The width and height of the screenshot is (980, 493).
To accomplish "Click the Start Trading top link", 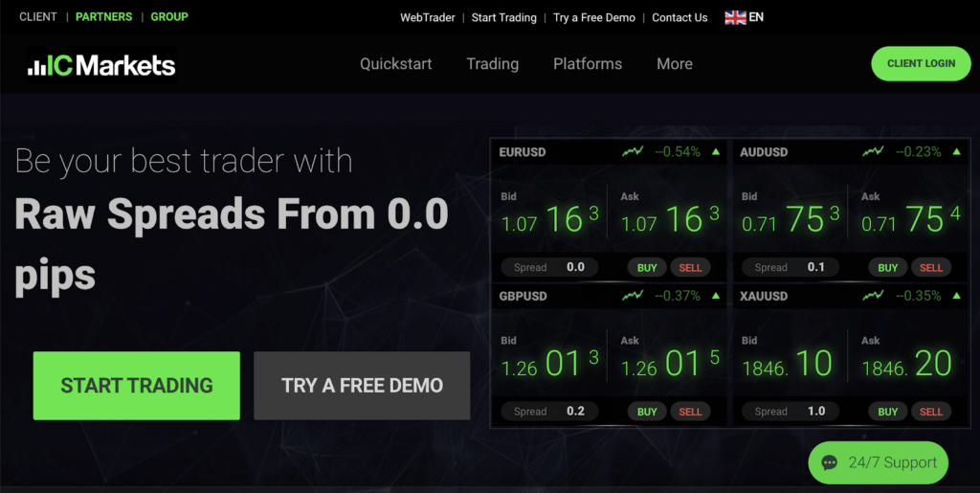I will click(x=503, y=17).
